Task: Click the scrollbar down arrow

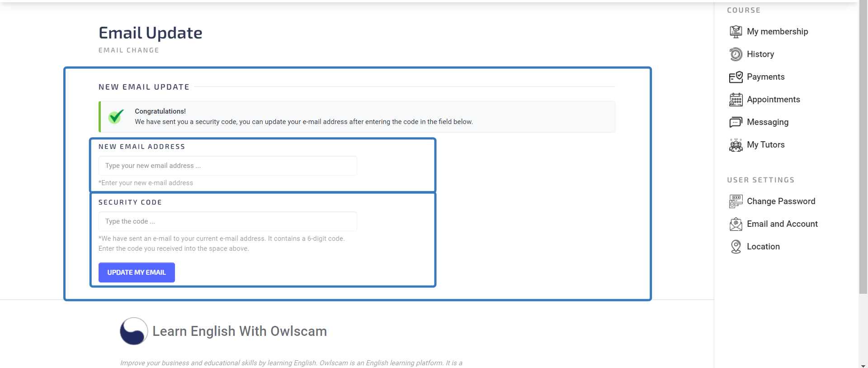Action: [x=863, y=365]
